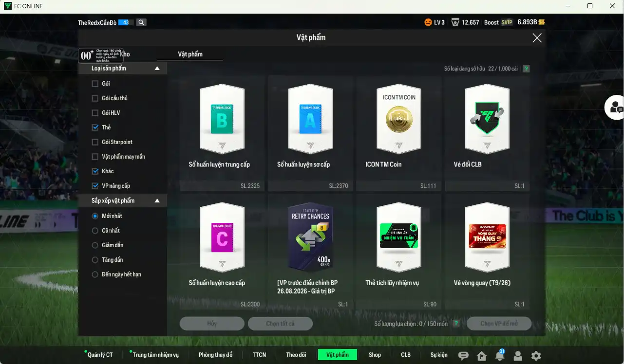Screen dimensions: 624x364
Task: Select the ICON TM Coin item card
Action: coord(399,133)
